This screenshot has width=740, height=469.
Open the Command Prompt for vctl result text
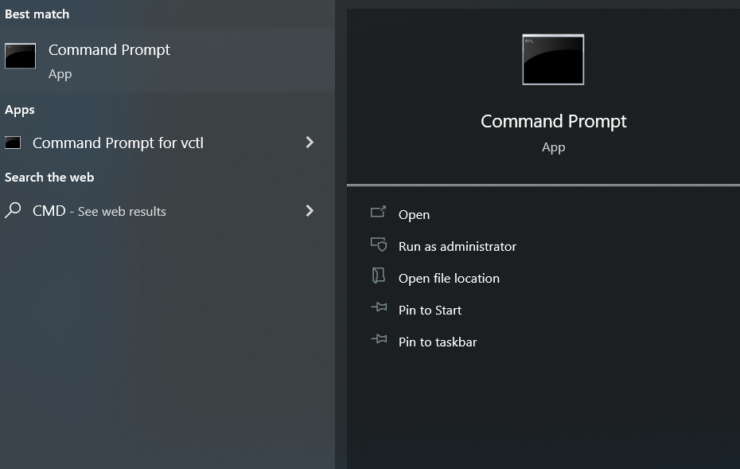tap(118, 143)
